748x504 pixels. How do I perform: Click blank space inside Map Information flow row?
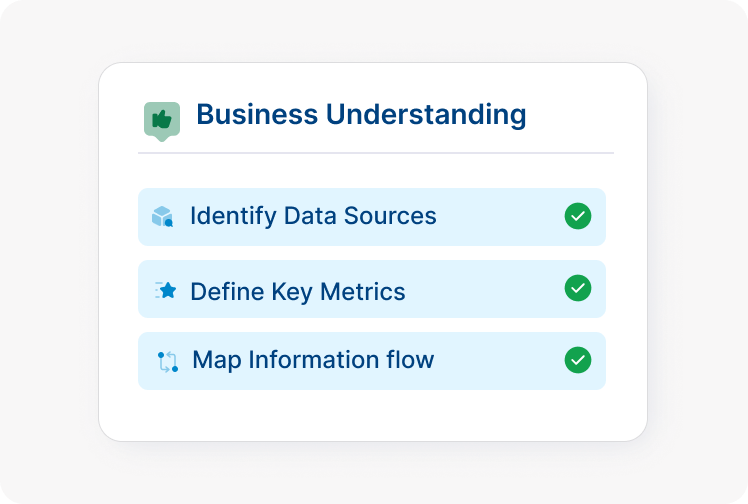[500, 360]
